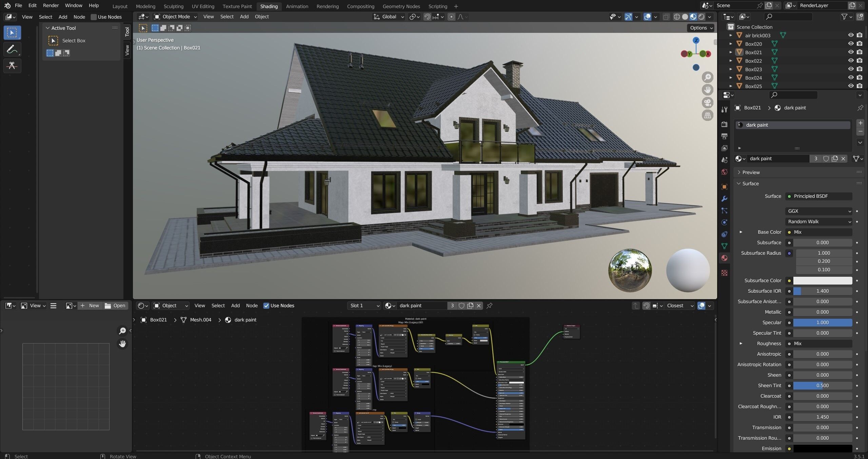Open the Slot 1 dropdown in node editor
The width and height of the screenshot is (868, 459).
[364, 306]
